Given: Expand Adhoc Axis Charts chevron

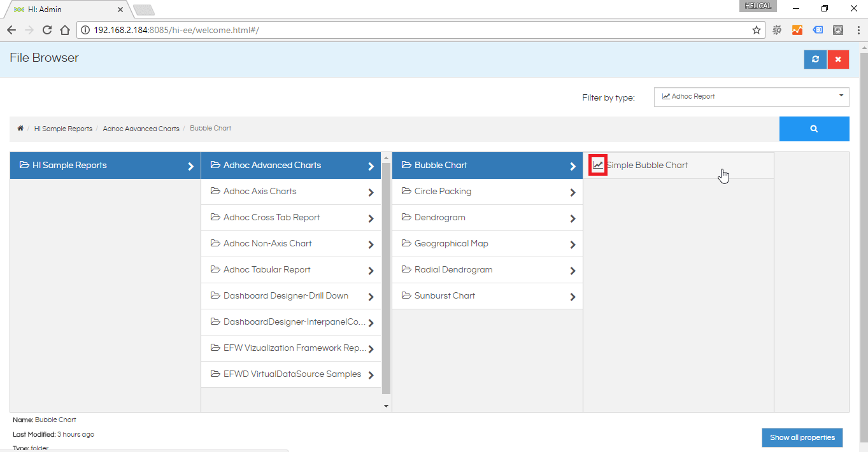Looking at the screenshot, I should click(x=371, y=192).
